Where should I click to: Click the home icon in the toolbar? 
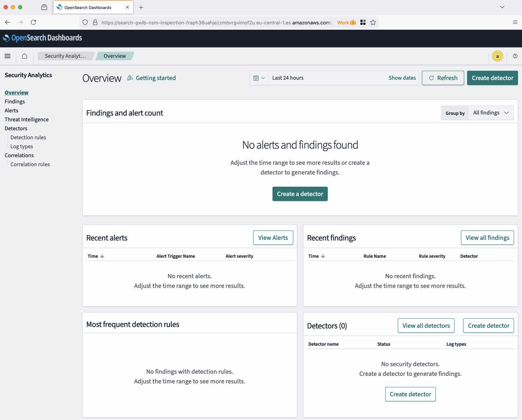pos(24,56)
